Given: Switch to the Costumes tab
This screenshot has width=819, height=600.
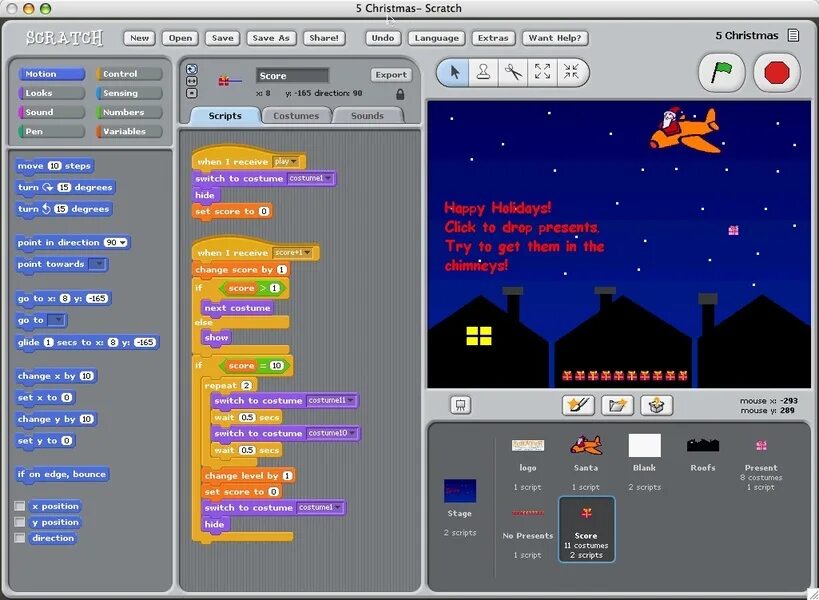Looking at the screenshot, I should point(296,115).
